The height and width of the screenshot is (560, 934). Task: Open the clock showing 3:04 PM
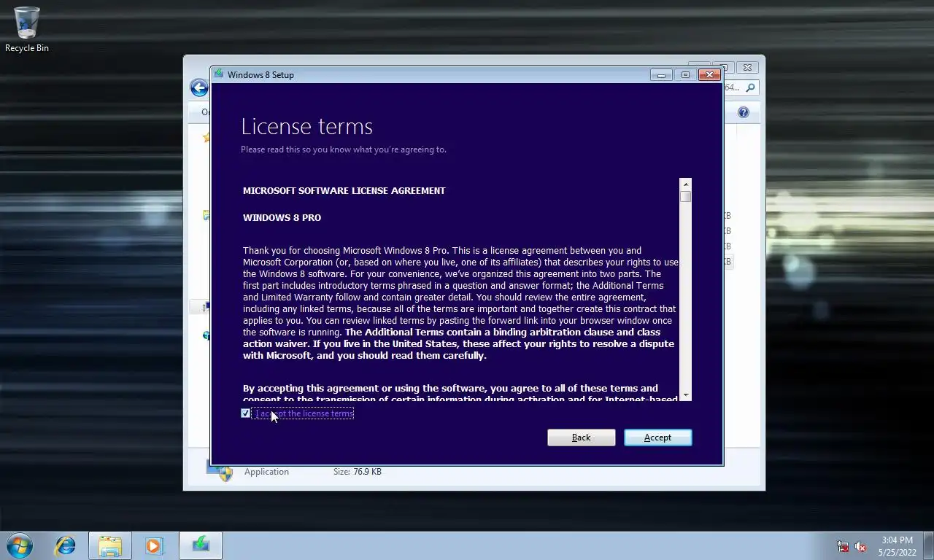[x=897, y=546]
